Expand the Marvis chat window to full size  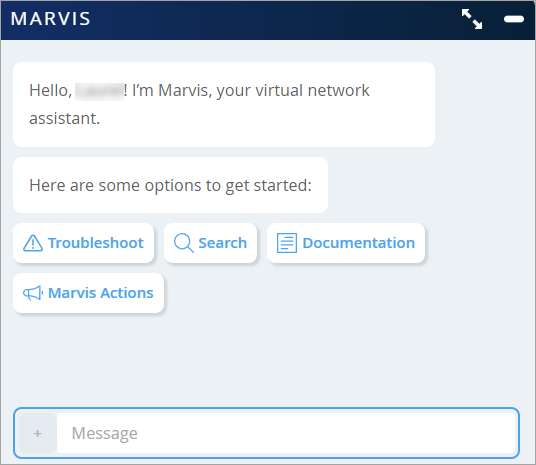pos(472,19)
